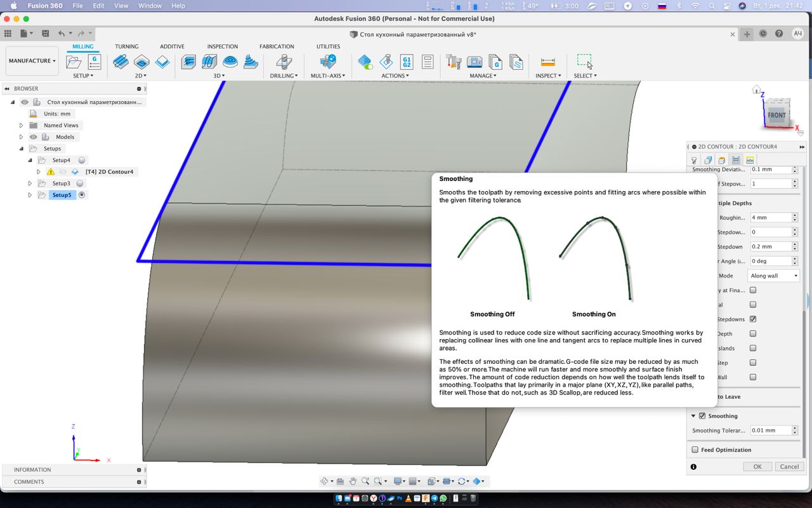Viewport: 812px width, 508px height.
Task: Open the Edit menu in menu bar
Action: click(98, 6)
